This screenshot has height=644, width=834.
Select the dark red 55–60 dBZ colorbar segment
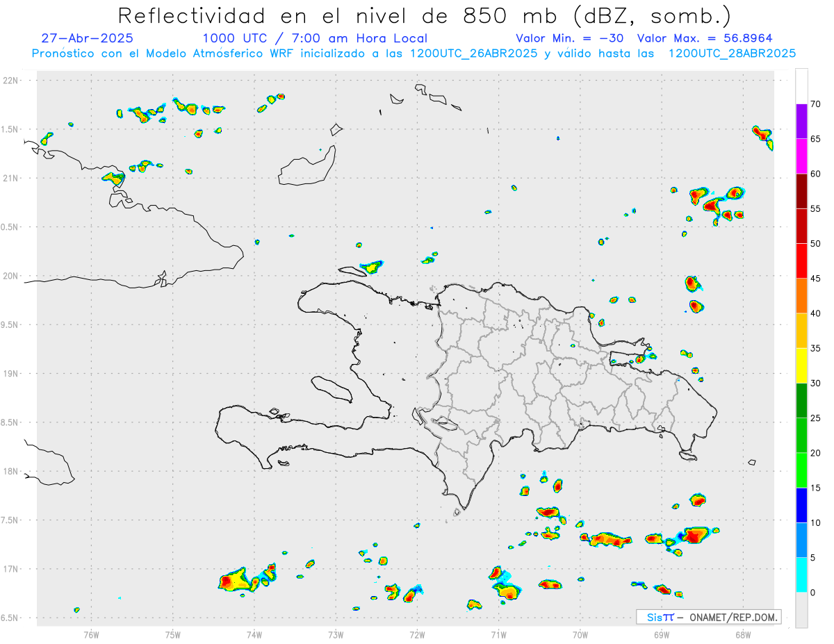click(801, 191)
